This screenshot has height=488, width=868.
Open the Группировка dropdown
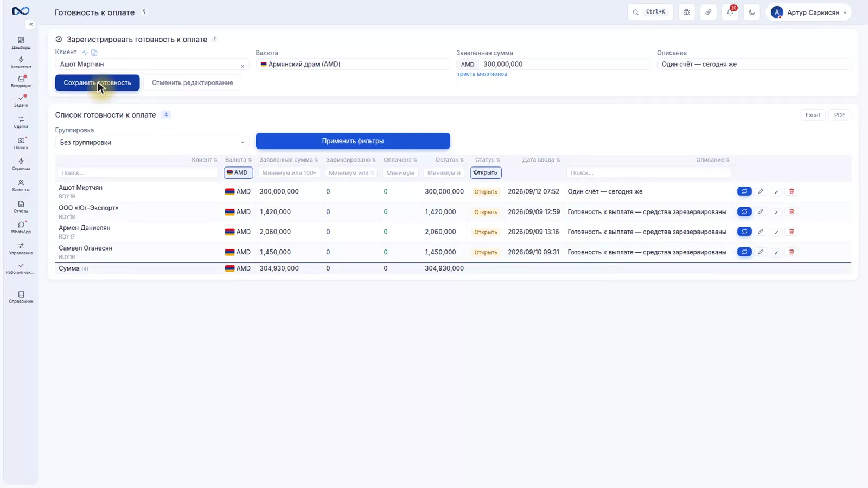click(152, 142)
